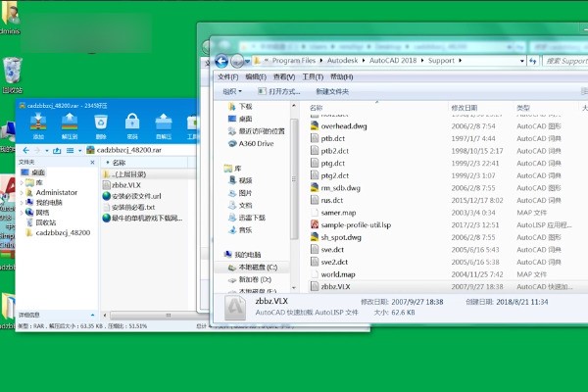Image resolution: width=588 pixels, height=392 pixels.
Task: Select A360 Drive in navigation pane
Action: coord(251,144)
